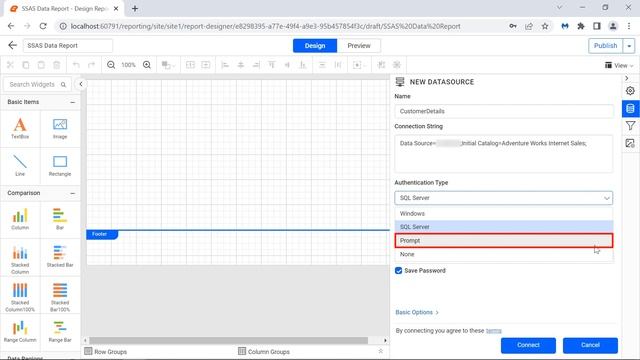This screenshot has height=360, width=640.
Task: Go back in browser history
Action: pyautogui.click(x=11, y=26)
